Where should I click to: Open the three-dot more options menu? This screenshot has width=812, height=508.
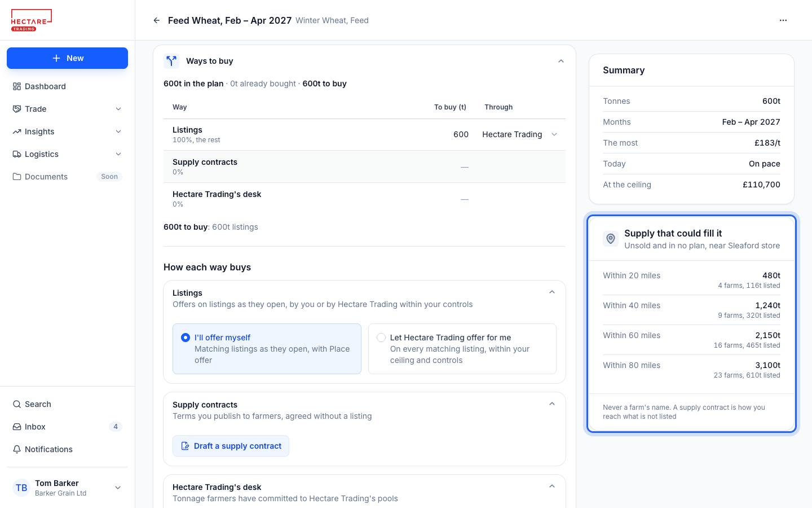tap(783, 20)
